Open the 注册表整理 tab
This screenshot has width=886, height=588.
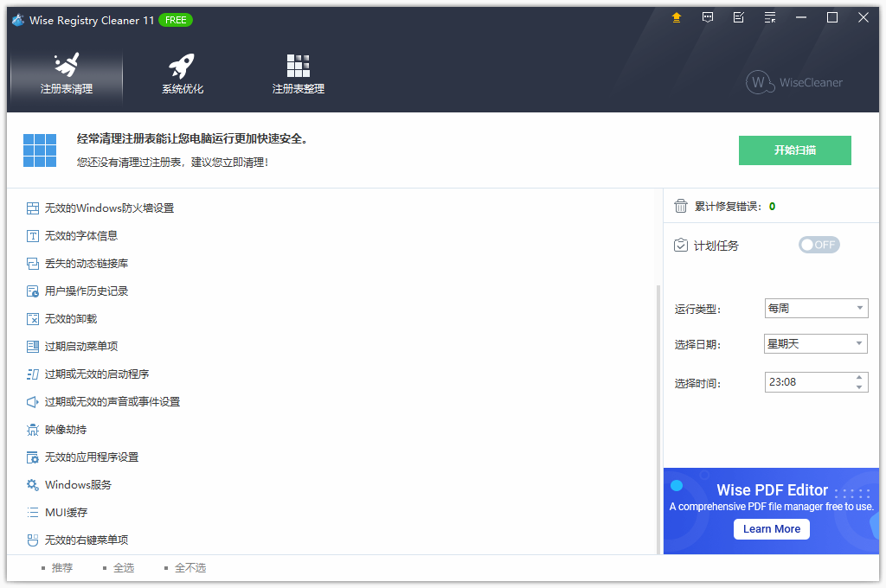click(298, 74)
